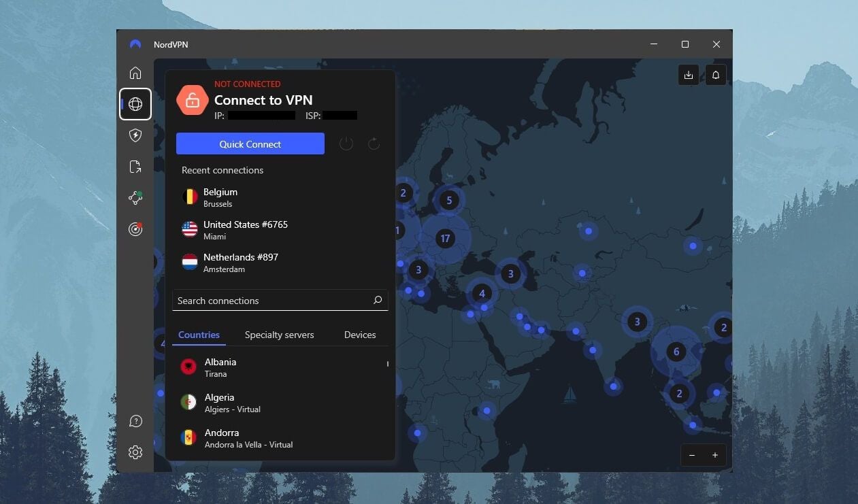
Task: Open the file sharing sidebar icon
Action: point(135,167)
